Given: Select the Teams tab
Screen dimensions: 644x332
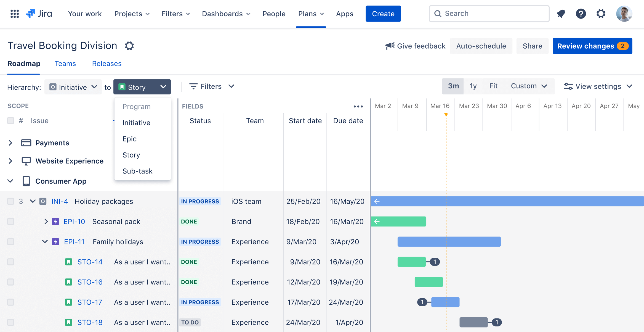Looking at the screenshot, I should (65, 64).
